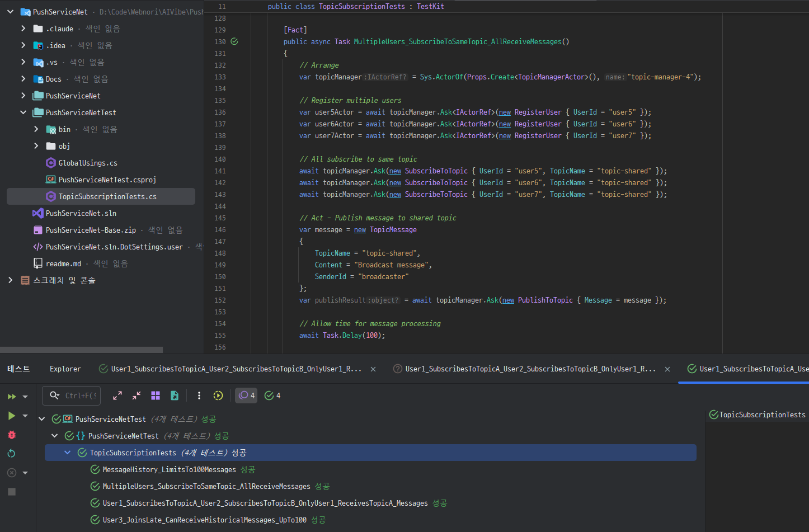
Task: Collapse the PushServiceNetTest folder in project tree
Action: click(x=23, y=112)
